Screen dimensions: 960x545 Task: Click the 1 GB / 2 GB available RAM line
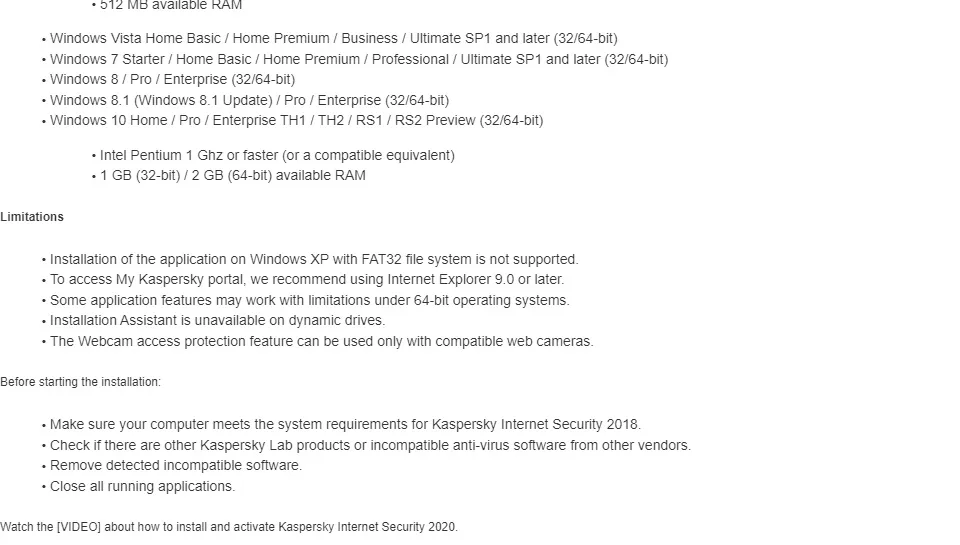(233, 176)
